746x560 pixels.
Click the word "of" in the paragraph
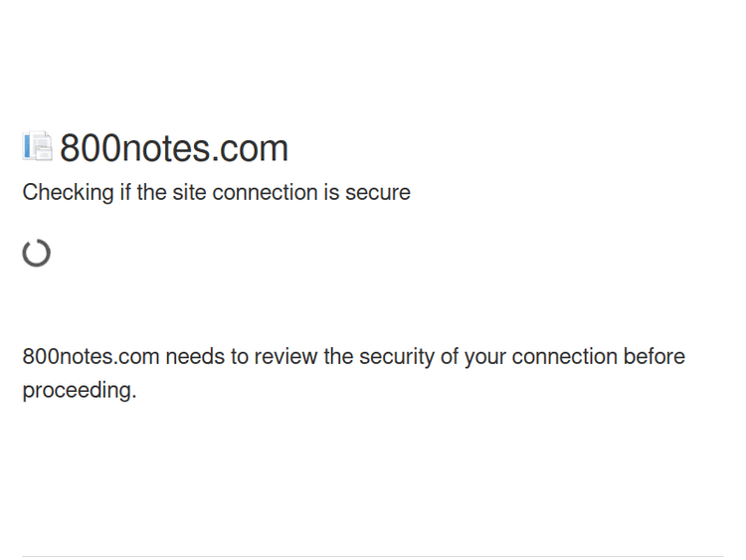pyautogui.click(x=449, y=357)
